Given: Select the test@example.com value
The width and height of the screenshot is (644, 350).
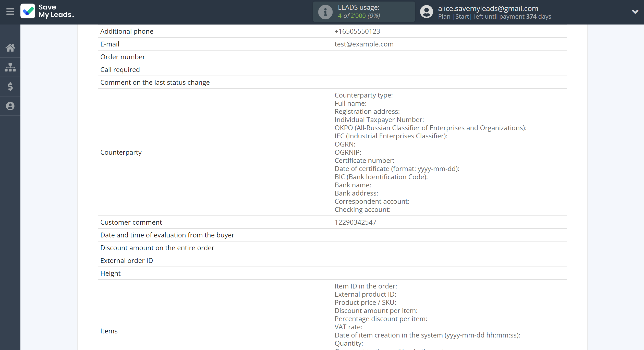Looking at the screenshot, I should 364,44.
